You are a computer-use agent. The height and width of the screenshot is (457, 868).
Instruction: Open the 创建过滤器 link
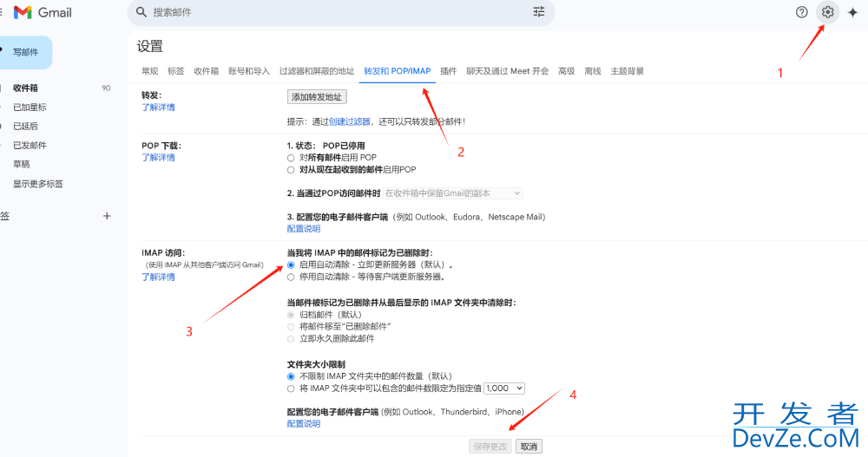click(349, 121)
